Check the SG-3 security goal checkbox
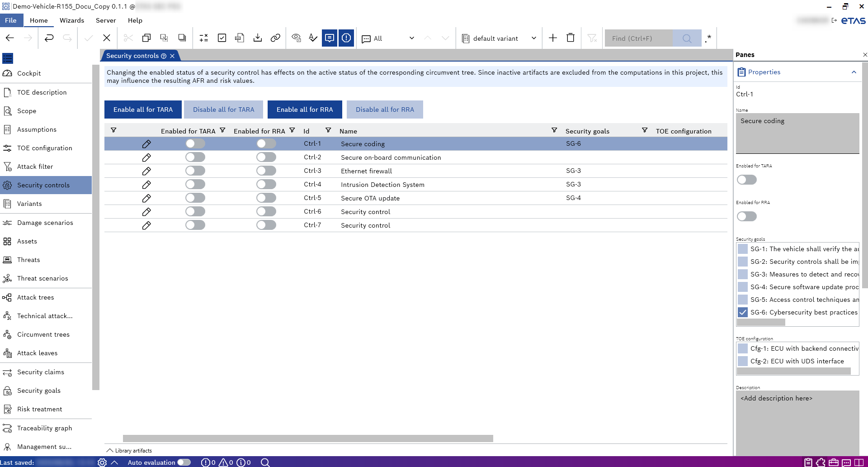868x467 pixels. (742, 274)
